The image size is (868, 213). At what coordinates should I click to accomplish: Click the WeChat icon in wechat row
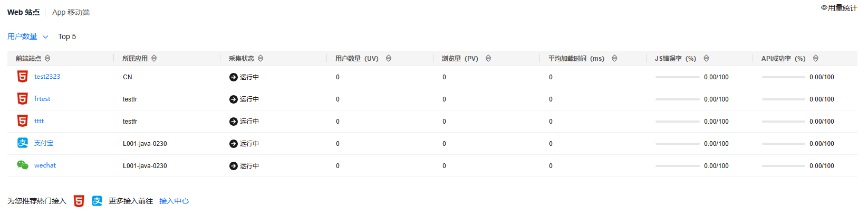[x=23, y=165]
